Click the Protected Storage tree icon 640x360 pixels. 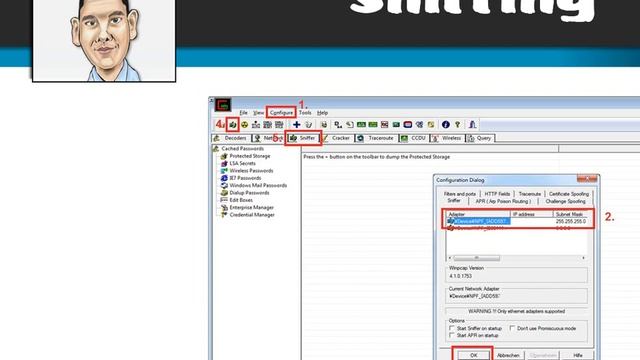tap(224, 156)
